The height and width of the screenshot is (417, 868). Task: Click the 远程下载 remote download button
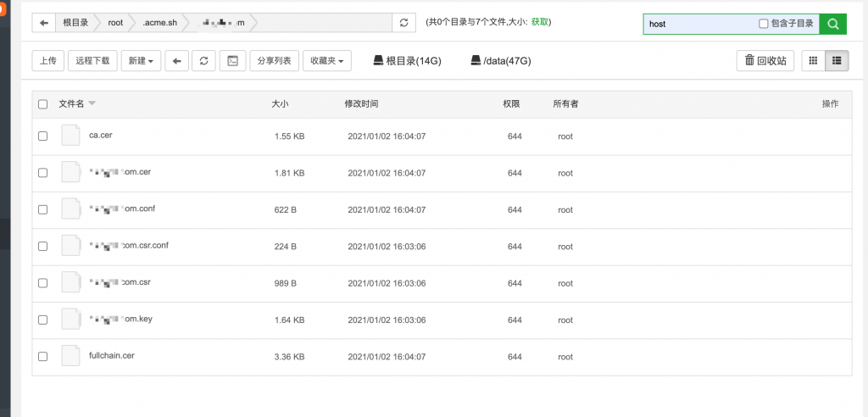point(92,61)
